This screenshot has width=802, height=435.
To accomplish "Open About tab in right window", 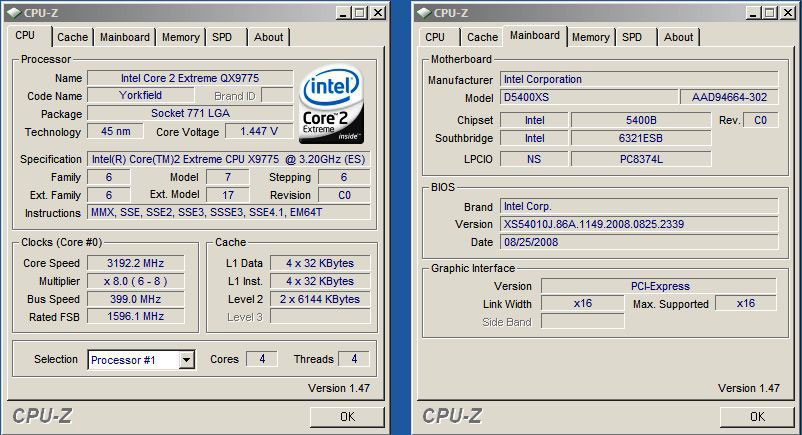I will (x=679, y=37).
